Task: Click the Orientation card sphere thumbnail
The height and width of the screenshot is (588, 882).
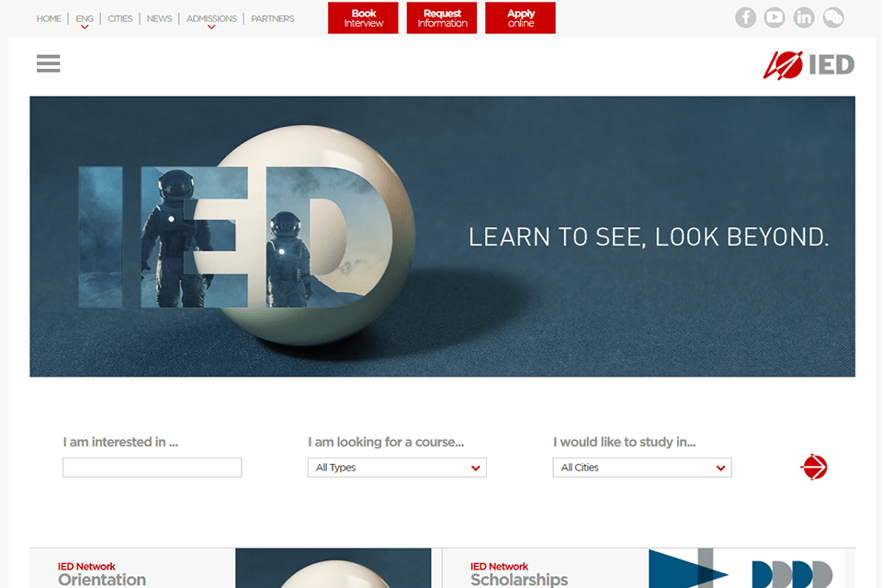Action: (x=334, y=569)
